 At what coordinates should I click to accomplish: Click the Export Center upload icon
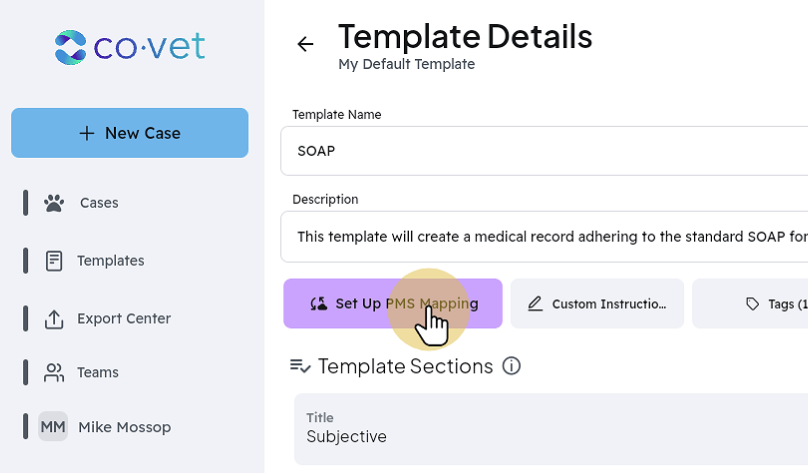tap(54, 319)
